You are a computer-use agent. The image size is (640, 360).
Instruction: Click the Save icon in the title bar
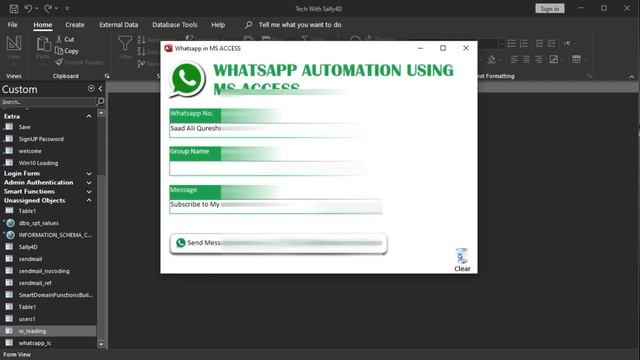click(14, 9)
